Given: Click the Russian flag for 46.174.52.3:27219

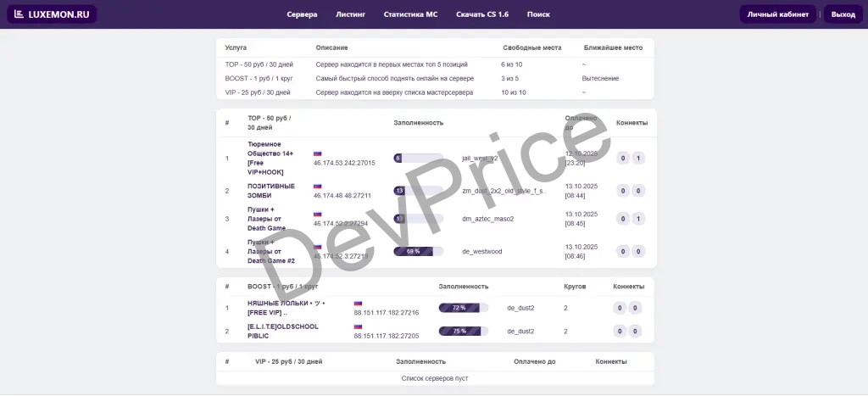Looking at the screenshot, I should tap(317, 247).
